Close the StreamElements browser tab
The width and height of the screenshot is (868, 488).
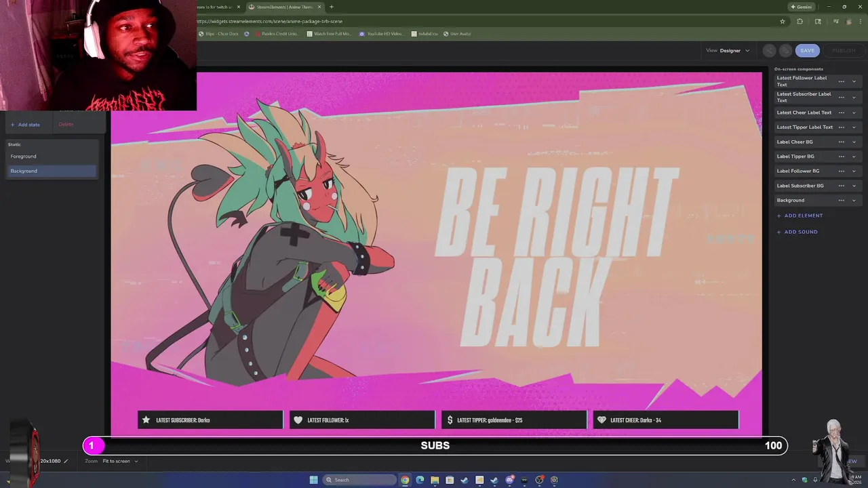(x=319, y=7)
